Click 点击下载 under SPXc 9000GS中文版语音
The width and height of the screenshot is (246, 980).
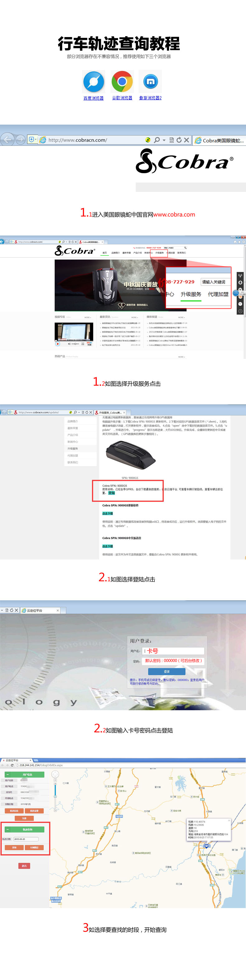(x=108, y=546)
